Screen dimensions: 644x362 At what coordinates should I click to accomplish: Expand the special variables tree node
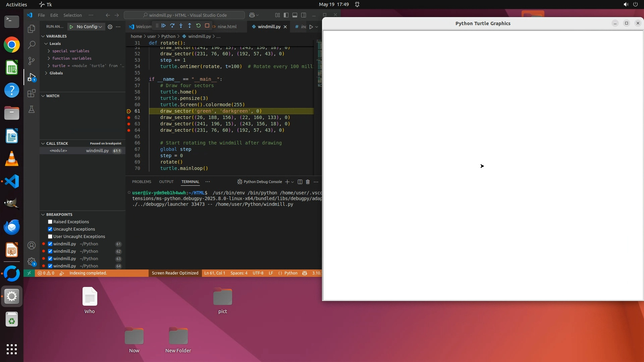point(49,51)
